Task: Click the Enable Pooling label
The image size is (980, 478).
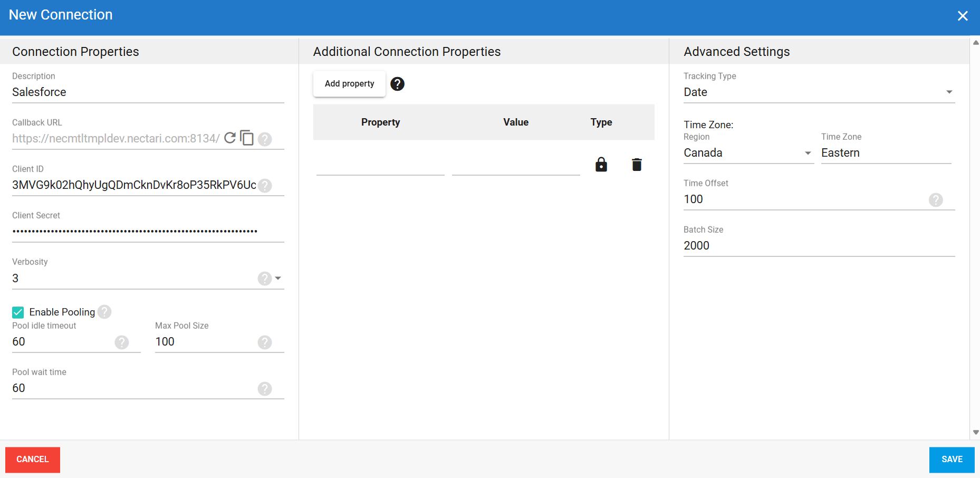Action: tap(62, 312)
